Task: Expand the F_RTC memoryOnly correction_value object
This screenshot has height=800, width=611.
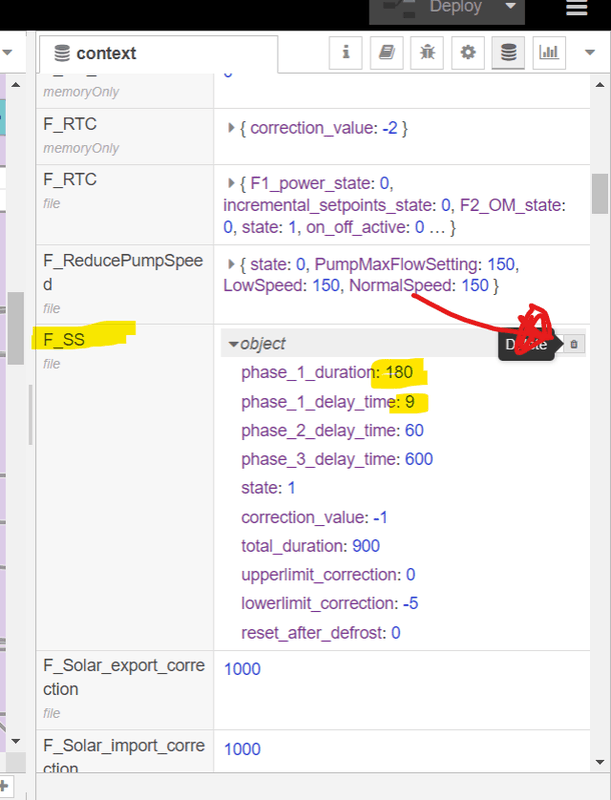Action: (231, 128)
